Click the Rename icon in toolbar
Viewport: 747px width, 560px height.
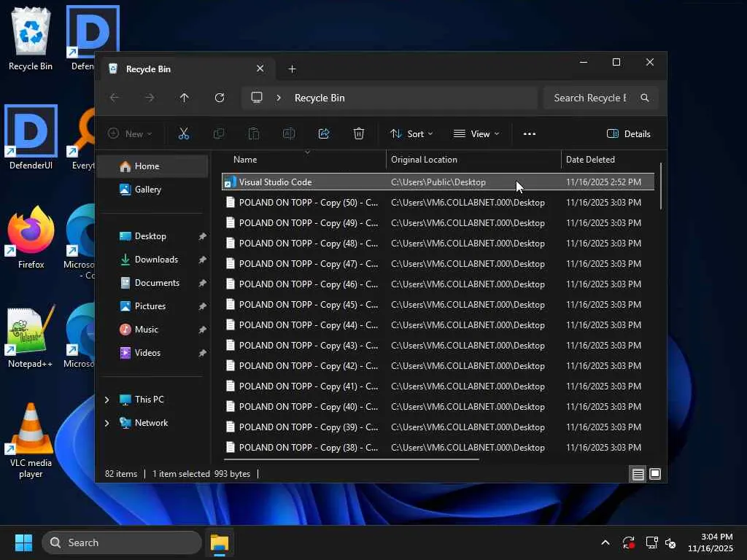click(289, 134)
